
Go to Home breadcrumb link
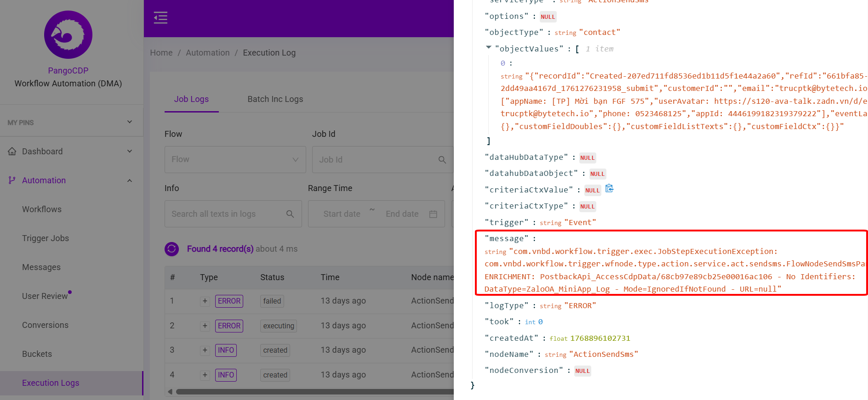161,53
